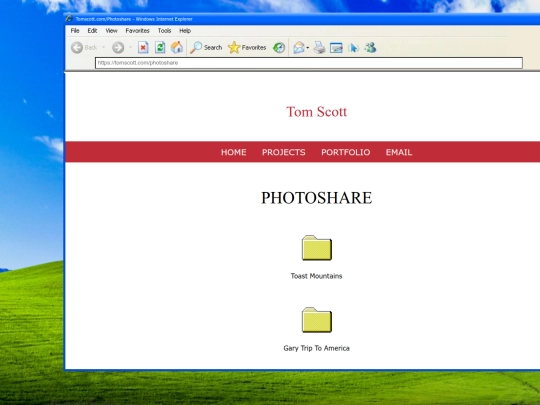Open the Toast Mountains folder icon

pyautogui.click(x=317, y=248)
